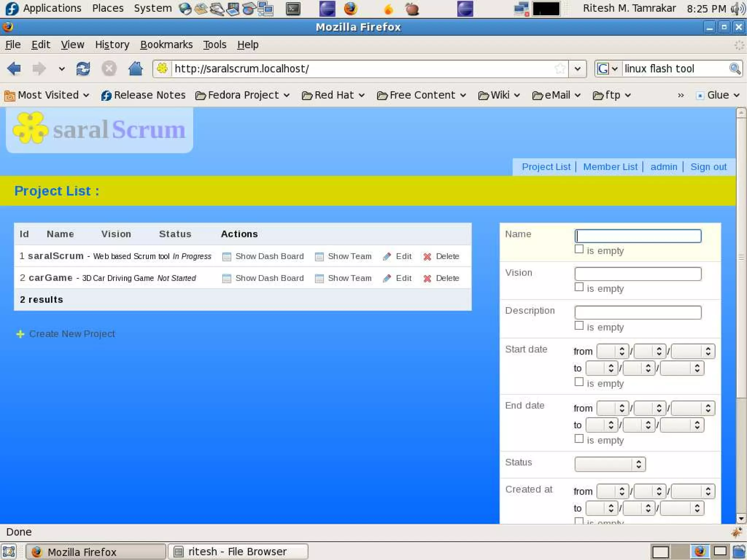Click the Member List link
The image size is (747, 560).
click(610, 167)
